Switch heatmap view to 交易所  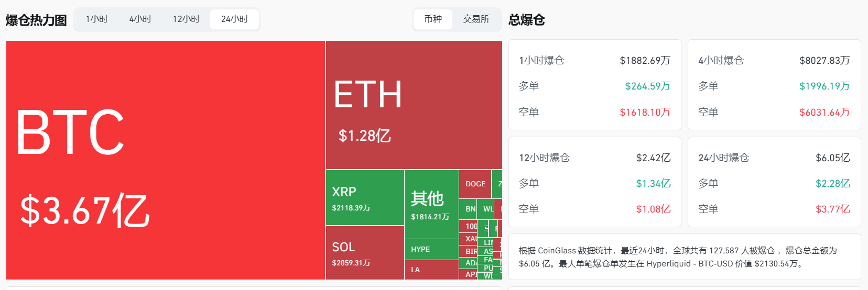pos(476,19)
